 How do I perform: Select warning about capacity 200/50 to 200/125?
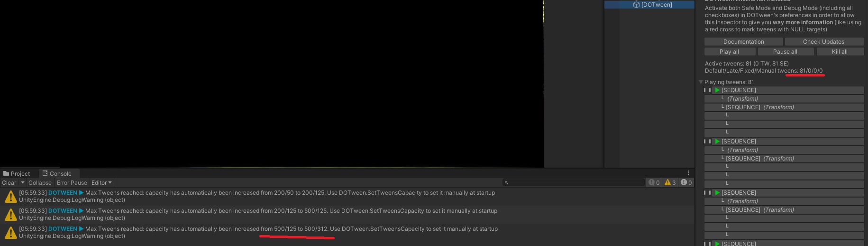(x=347, y=197)
